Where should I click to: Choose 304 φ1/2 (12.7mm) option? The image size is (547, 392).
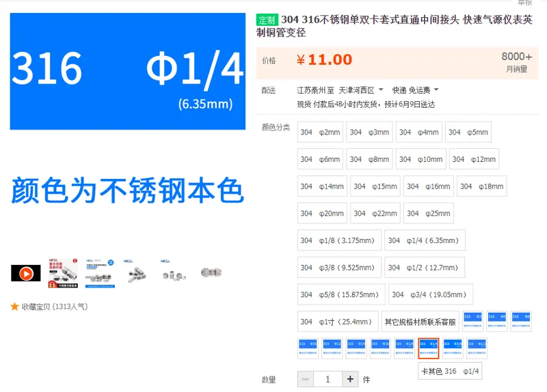click(425, 268)
